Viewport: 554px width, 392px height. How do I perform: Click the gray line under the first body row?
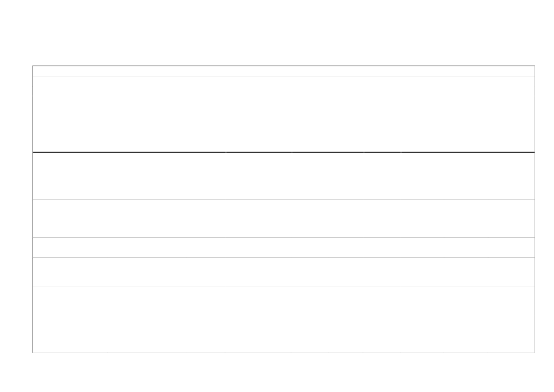pyautogui.click(x=283, y=200)
